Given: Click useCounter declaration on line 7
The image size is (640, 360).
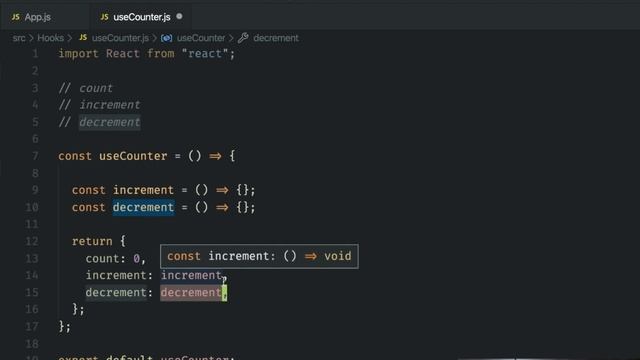Looking at the screenshot, I should (133, 156).
